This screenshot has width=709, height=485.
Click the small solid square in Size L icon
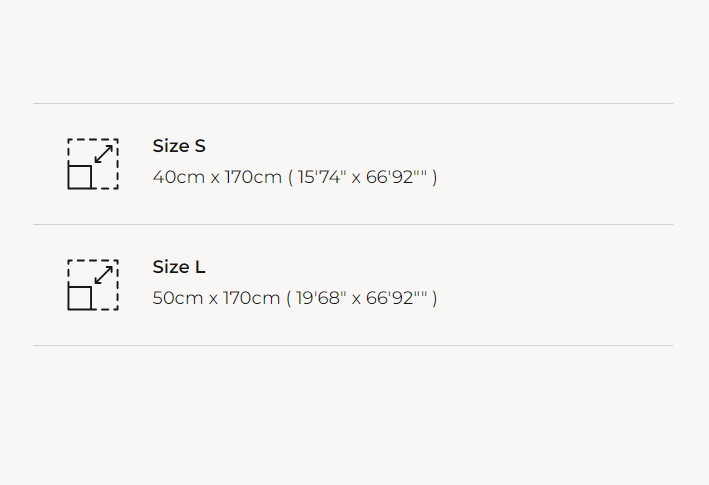pos(80,298)
